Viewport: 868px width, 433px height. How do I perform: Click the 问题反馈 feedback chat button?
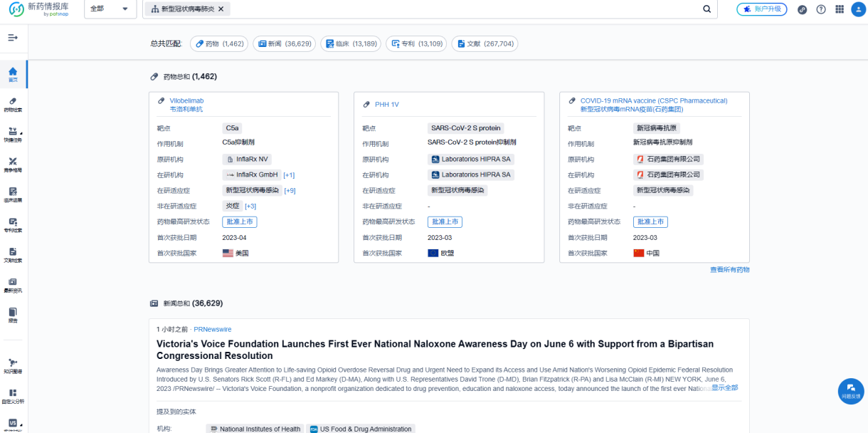[x=851, y=390]
